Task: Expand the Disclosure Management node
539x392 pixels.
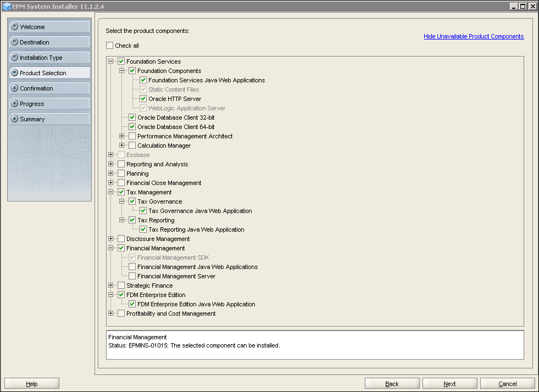Action: point(110,238)
